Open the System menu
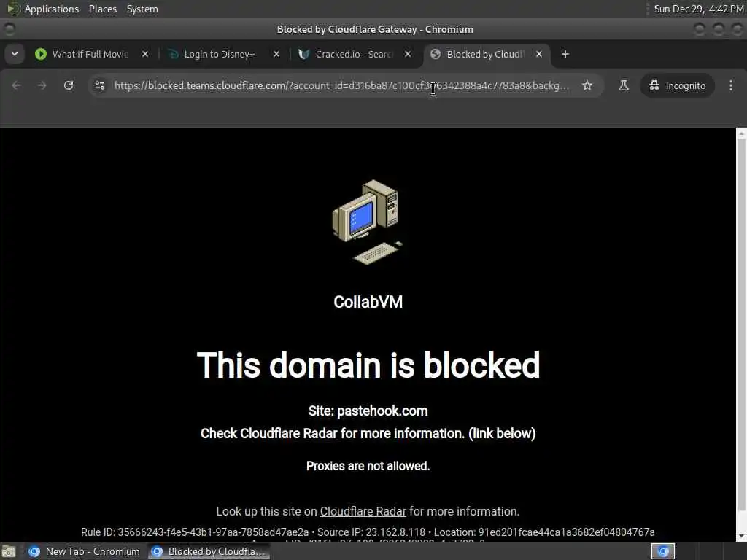This screenshot has width=747, height=560. [x=142, y=9]
